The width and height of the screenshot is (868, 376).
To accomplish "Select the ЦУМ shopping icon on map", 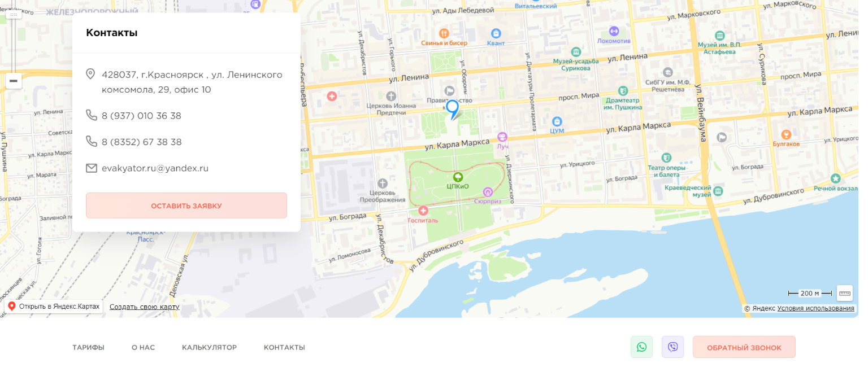I will 557,121.
